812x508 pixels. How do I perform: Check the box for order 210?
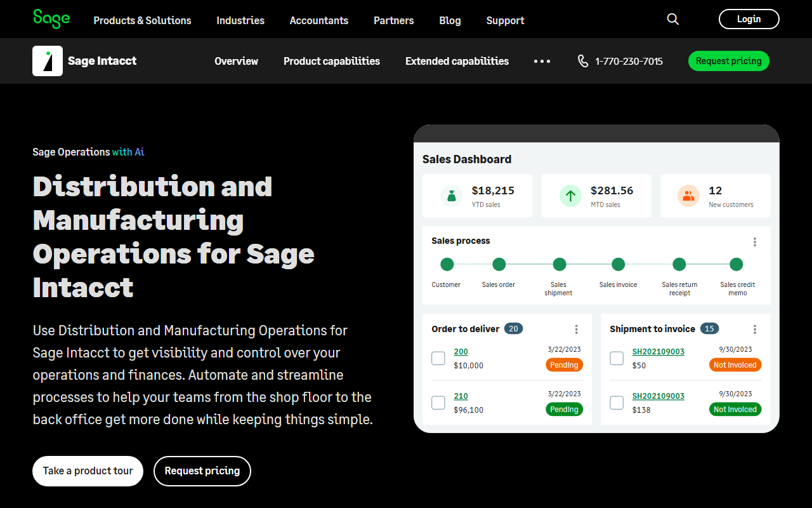pyautogui.click(x=438, y=403)
